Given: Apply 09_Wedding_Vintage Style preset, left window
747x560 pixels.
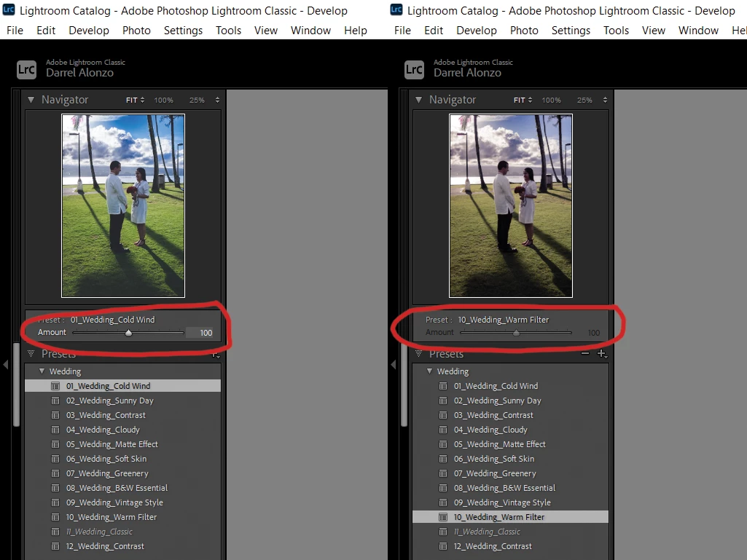Looking at the screenshot, I should (122, 502).
